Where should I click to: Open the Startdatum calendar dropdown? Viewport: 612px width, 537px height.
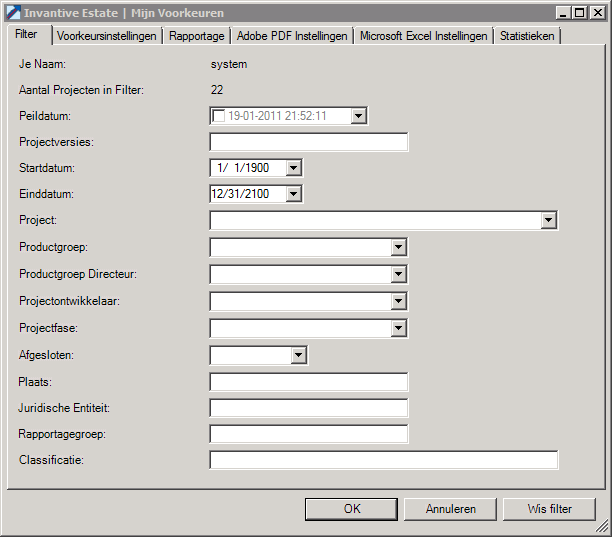[x=294, y=168]
